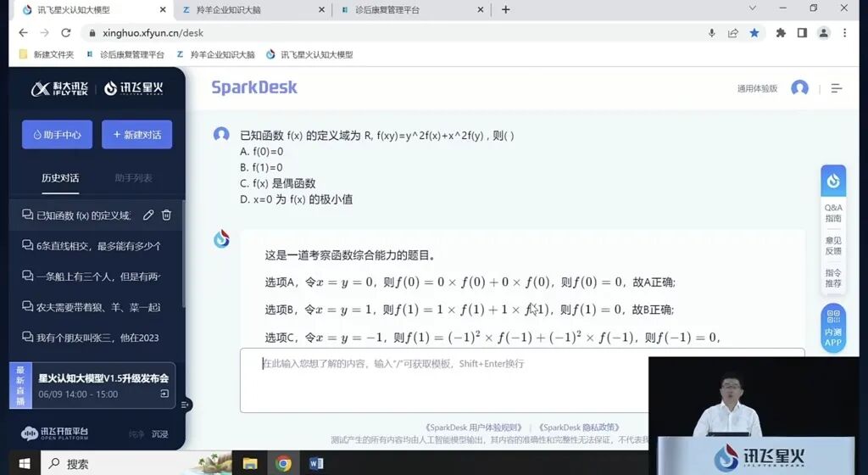The height and width of the screenshot is (475, 868).
Task: Click the blue spark floating icon
Action: tap(833, 181)
